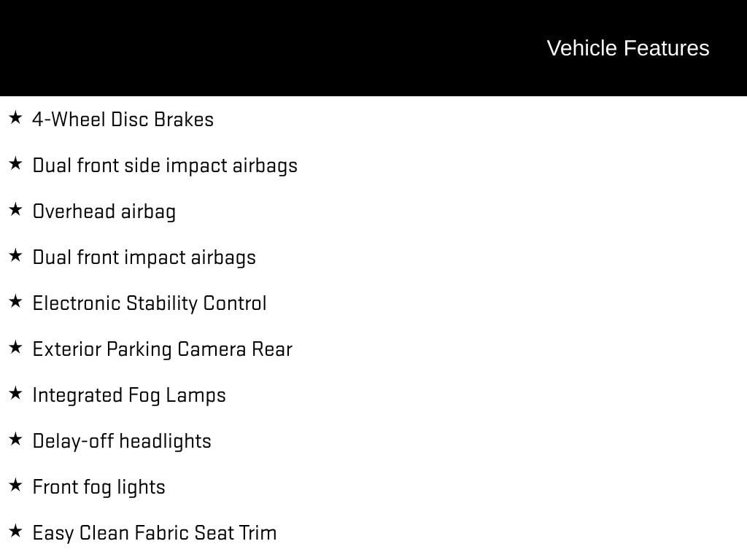
Task: Select the Exterior Parking Camera Rear text
Action: click(162, 349)
